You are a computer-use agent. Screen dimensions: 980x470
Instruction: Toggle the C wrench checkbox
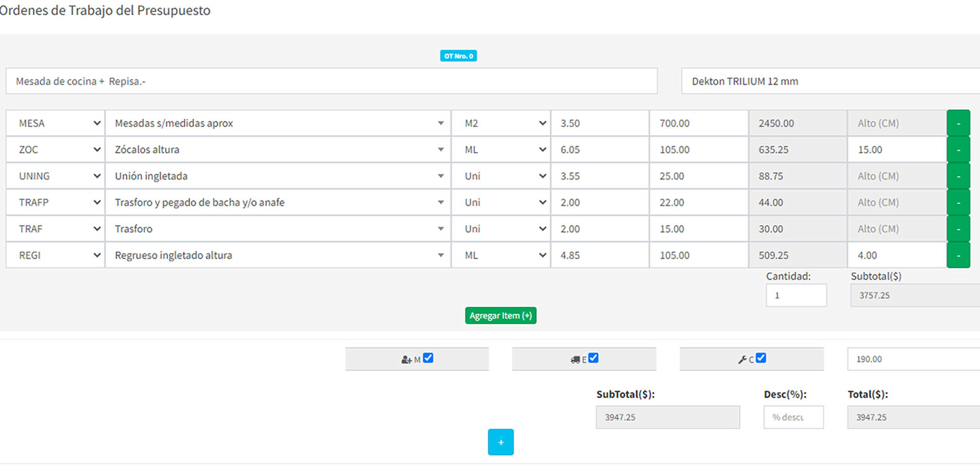(x=761, y=358)
